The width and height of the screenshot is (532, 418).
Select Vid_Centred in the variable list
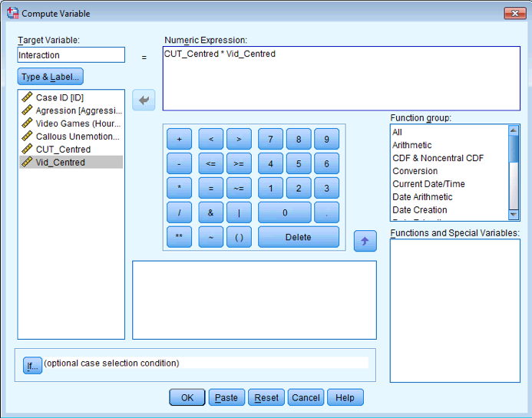coord(61,163)
